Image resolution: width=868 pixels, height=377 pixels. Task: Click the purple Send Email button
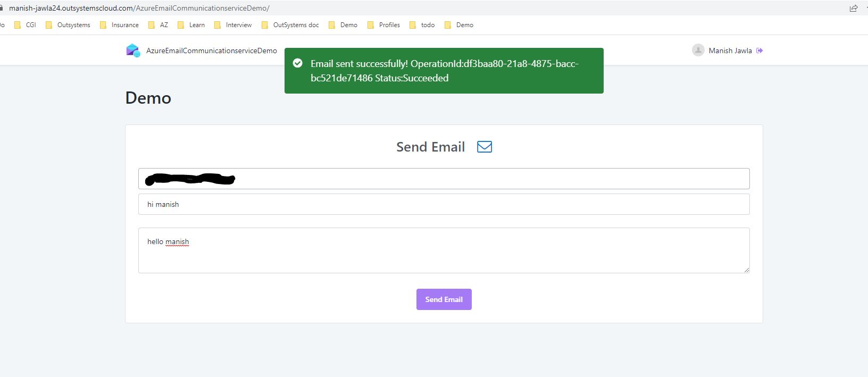tap(444, 299)
